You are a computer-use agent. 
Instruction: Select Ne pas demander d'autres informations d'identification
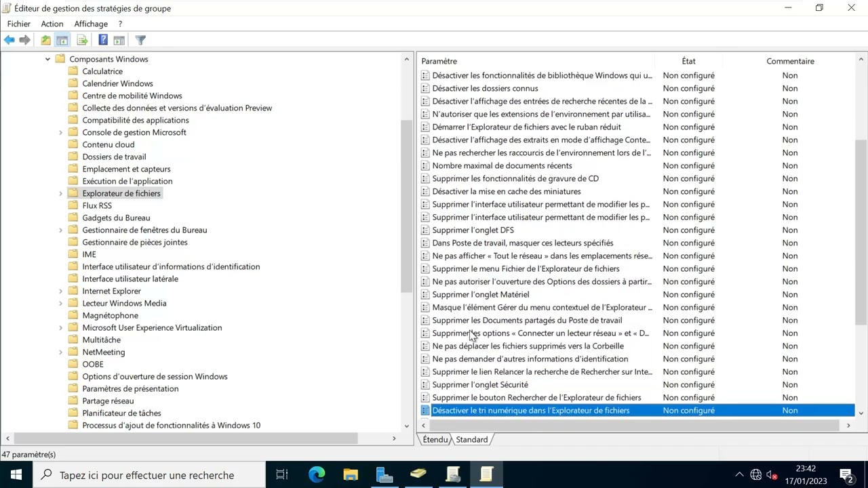[530, 359]
